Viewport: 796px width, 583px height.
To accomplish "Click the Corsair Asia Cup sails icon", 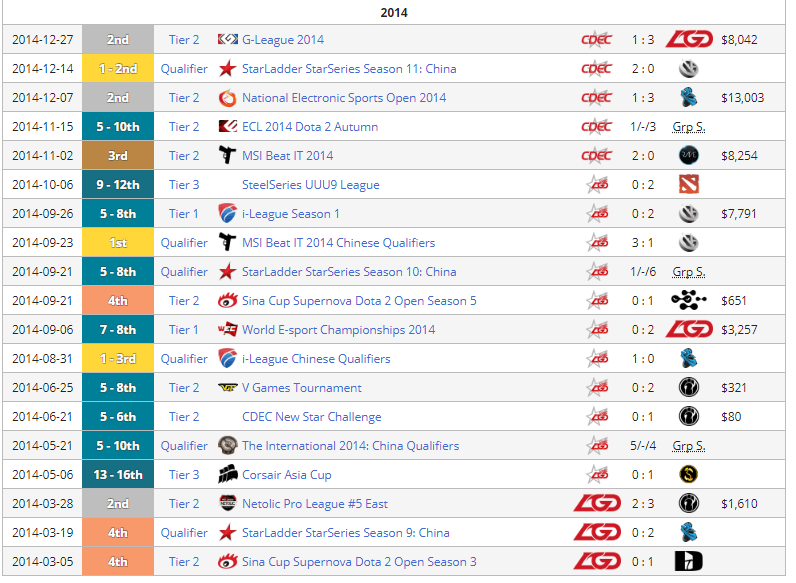I will (x=227, y=474).
